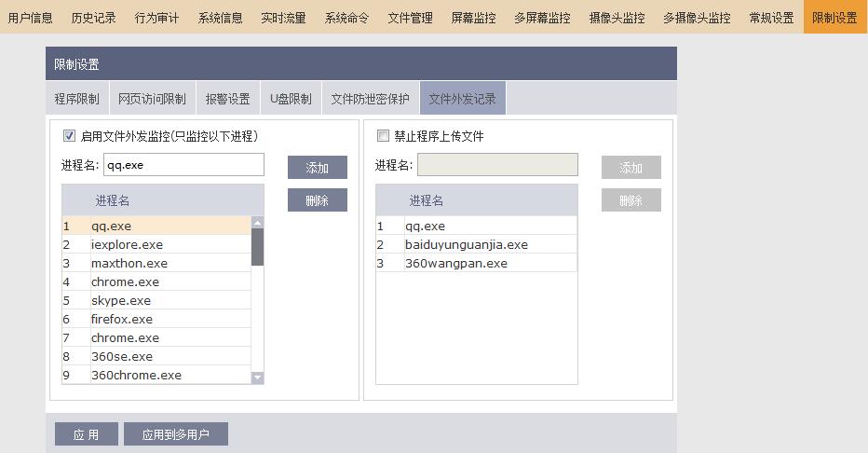Open 行为审计 in the navigation bar
Image resolution: width=868 pixels, height=453 pixels.
pyautogui.click(x=158, y=18)
